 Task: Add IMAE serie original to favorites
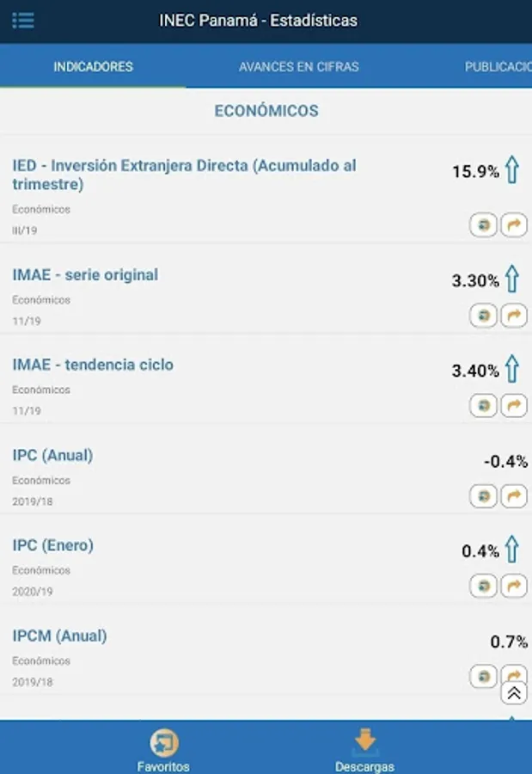[x=483, y=316]
